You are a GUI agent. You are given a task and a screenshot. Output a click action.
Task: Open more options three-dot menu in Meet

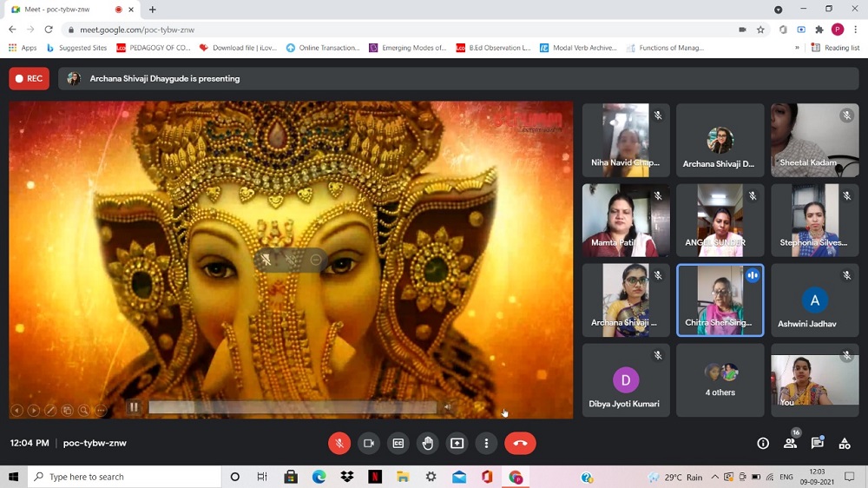click(x=486, y=443)
